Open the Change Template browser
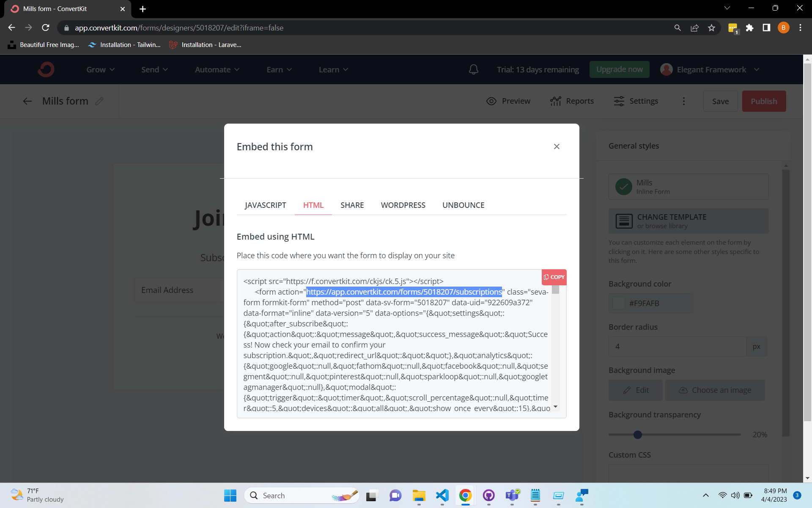The height and width of the screenshot is (508, 812). (x=688, y=221)
